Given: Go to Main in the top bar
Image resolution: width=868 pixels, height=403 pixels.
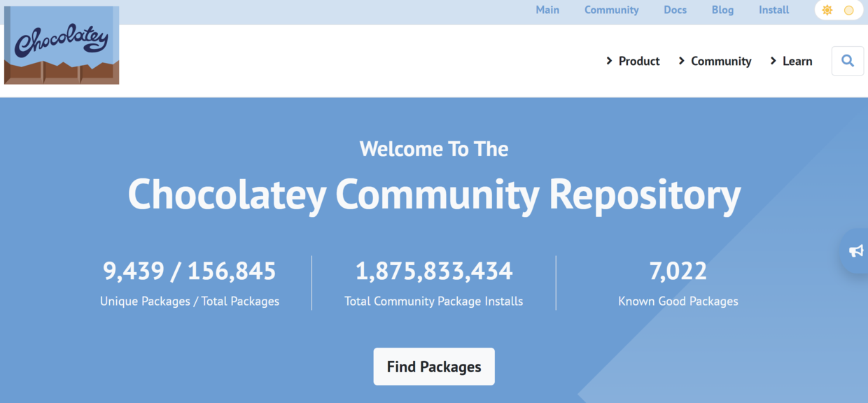Looking at the screenshot, I should [547, 10].
